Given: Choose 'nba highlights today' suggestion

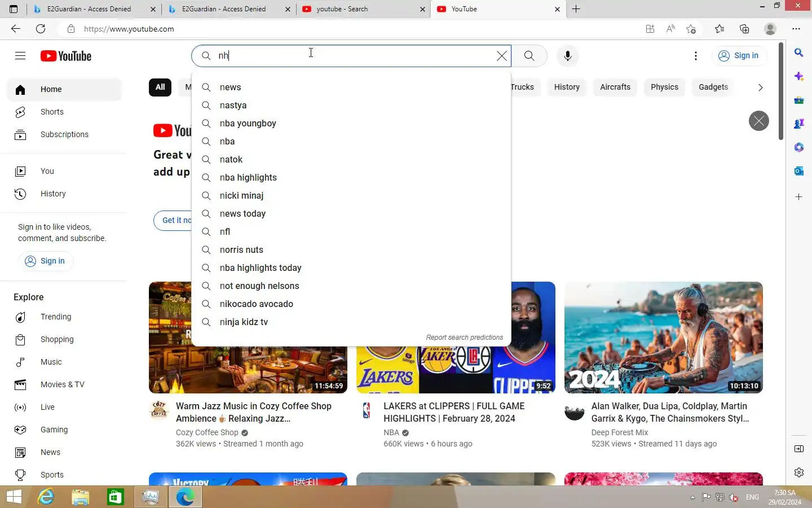Looking at the screenshot, I should [x=351, y=268].
